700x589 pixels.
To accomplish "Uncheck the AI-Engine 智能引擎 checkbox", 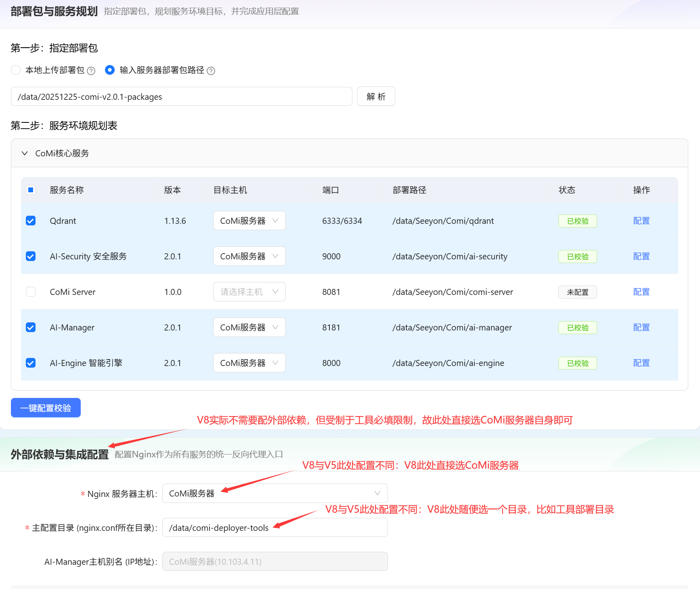I will [31, 363].
